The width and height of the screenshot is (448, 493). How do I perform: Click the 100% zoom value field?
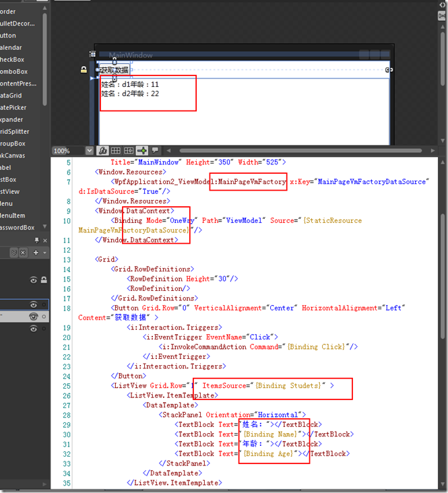click(69, 151)
